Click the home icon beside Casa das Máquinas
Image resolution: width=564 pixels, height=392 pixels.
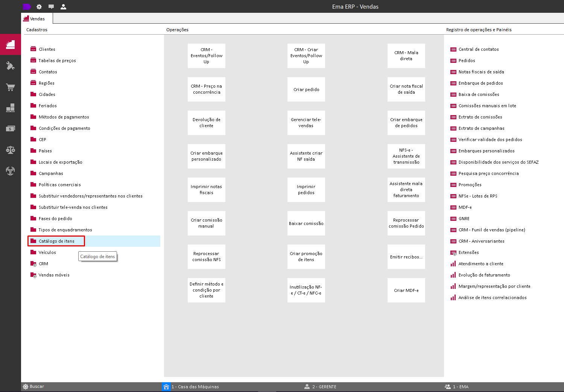click(166, 387)
